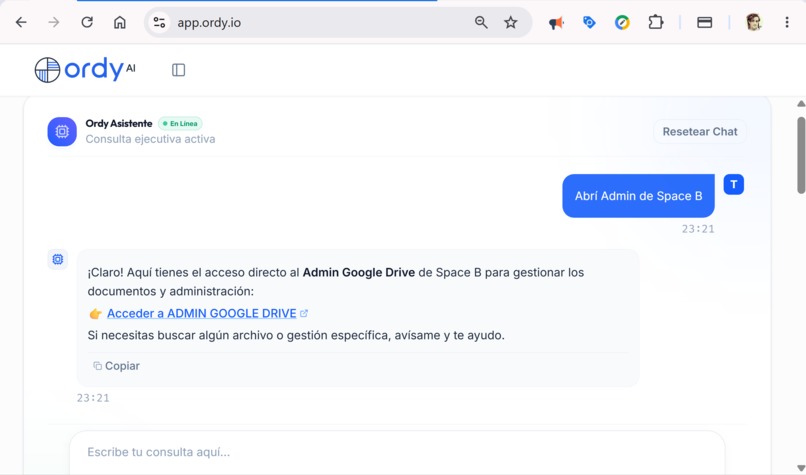Click the 'Consulta ejecutiva activa' subtitle
Screen dimensions: 806x475
(150, 139)
